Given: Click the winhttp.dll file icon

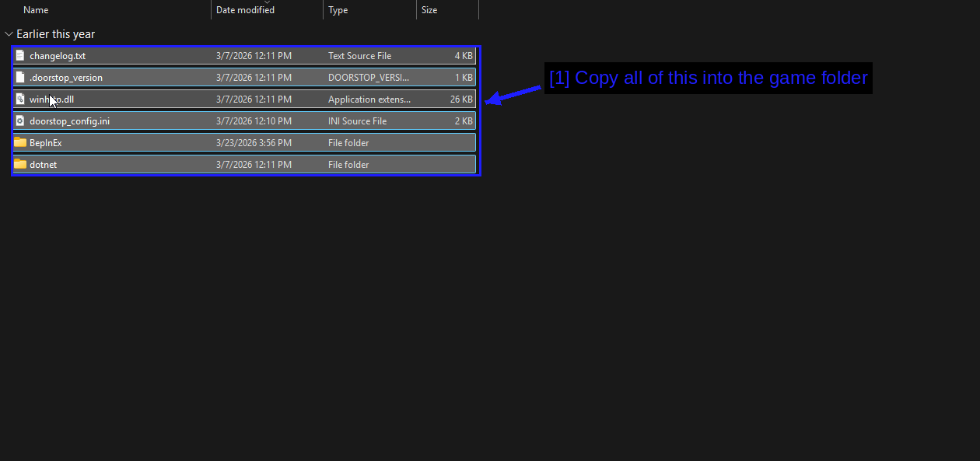Looking at the screenshot, I should pyautogui.click(x=20, y=100).
